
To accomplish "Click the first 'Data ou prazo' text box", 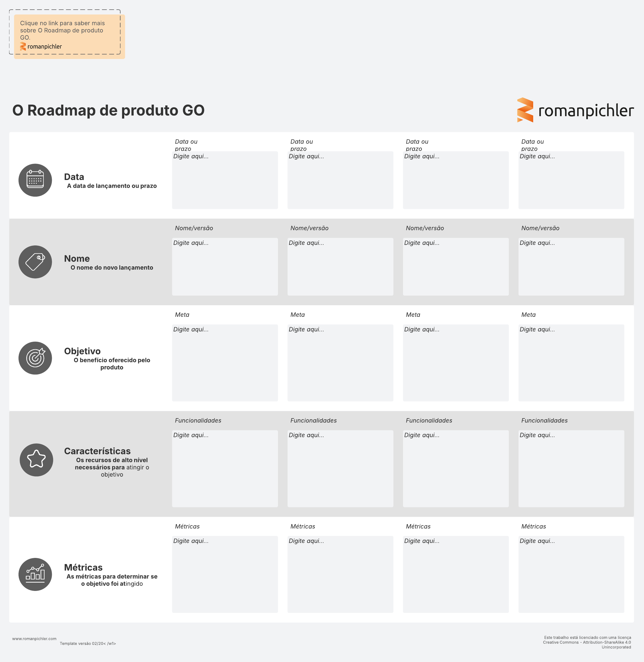I will click(225, 180).
